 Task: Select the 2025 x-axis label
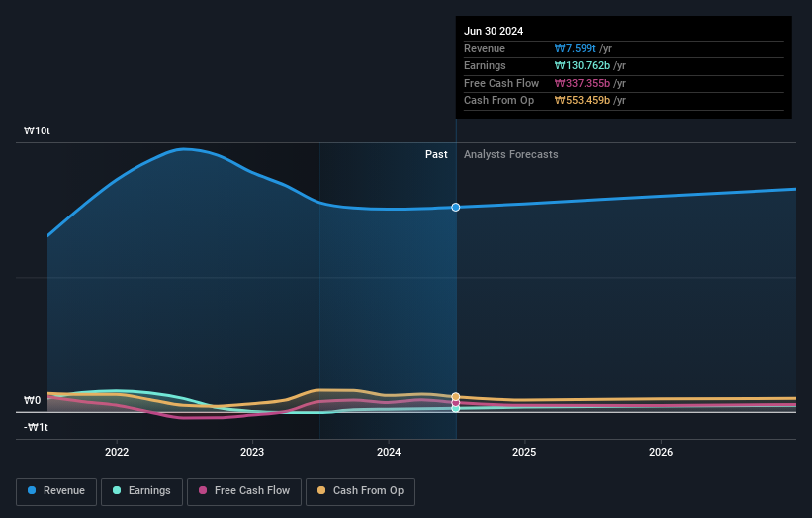[524, 452]
